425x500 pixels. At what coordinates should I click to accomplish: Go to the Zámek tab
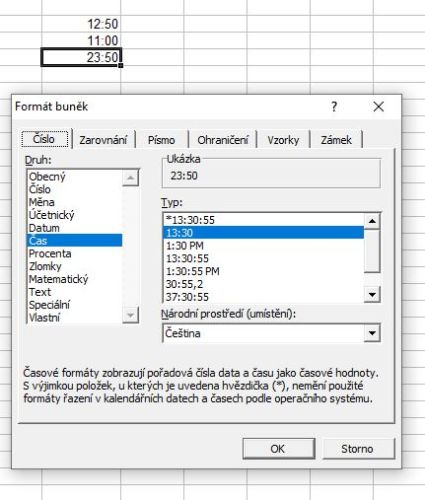coord(336,140)
